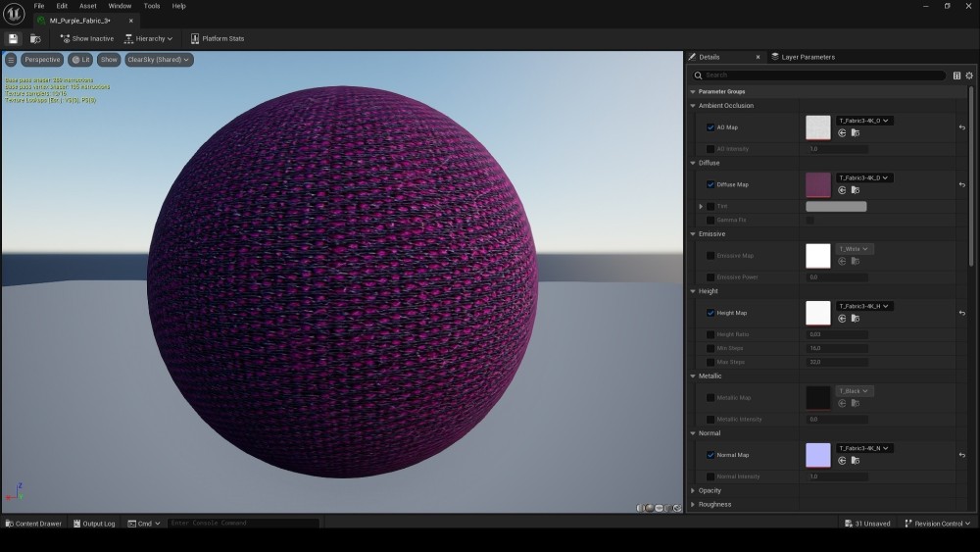The width and height of the screenshot is (980, 552).
Task: Switch to the Layer Parameters tab
Action: click(807, 57)
